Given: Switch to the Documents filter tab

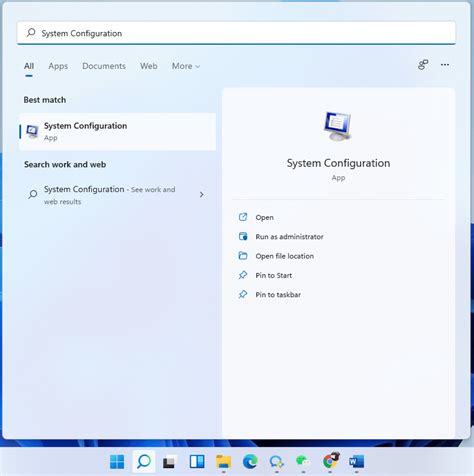Looking at the screenshot, I should click(x=104, y=66).
